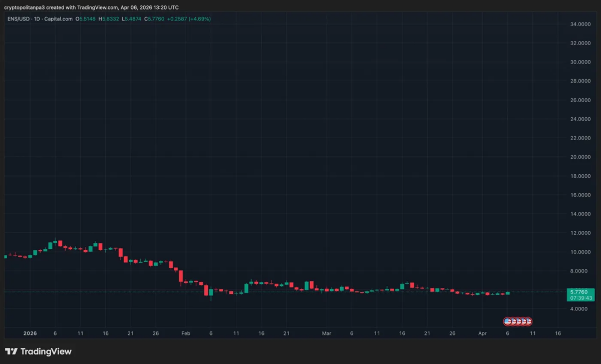Image resolution: width=601 pixels, height=364 pixels.
Task: Click the large red candle before Feb
Action: (x=181, y=278)
